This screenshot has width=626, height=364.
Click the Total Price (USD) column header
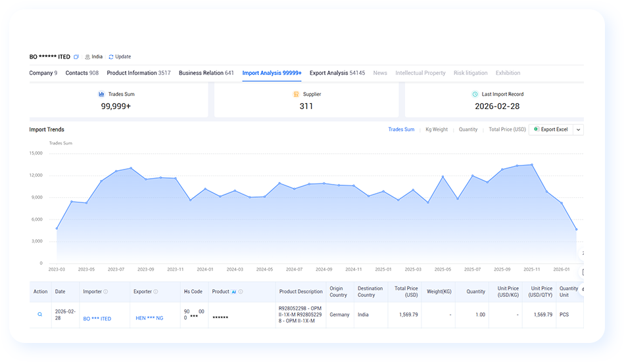pos(406,292)
